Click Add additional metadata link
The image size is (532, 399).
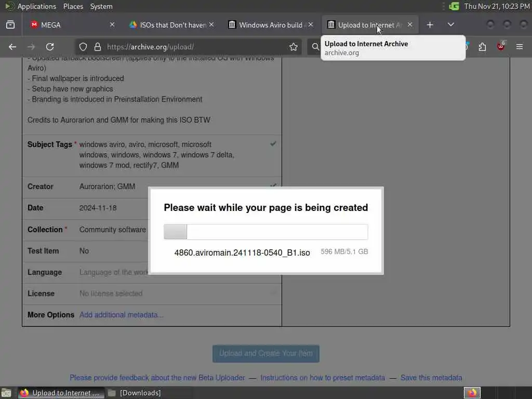pyautogui.click(x=121, y=315)
